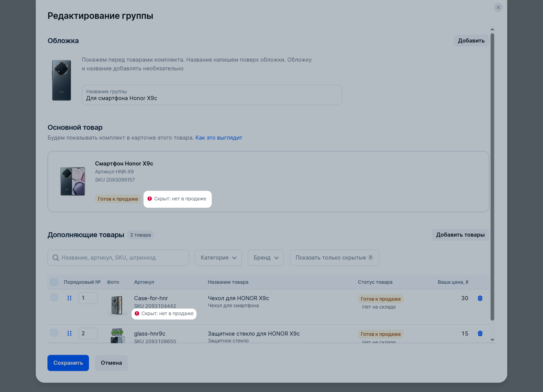Click the Артикул HNR-X9 text
This screenshot has width=543, height=392.
tap(114, 172)
